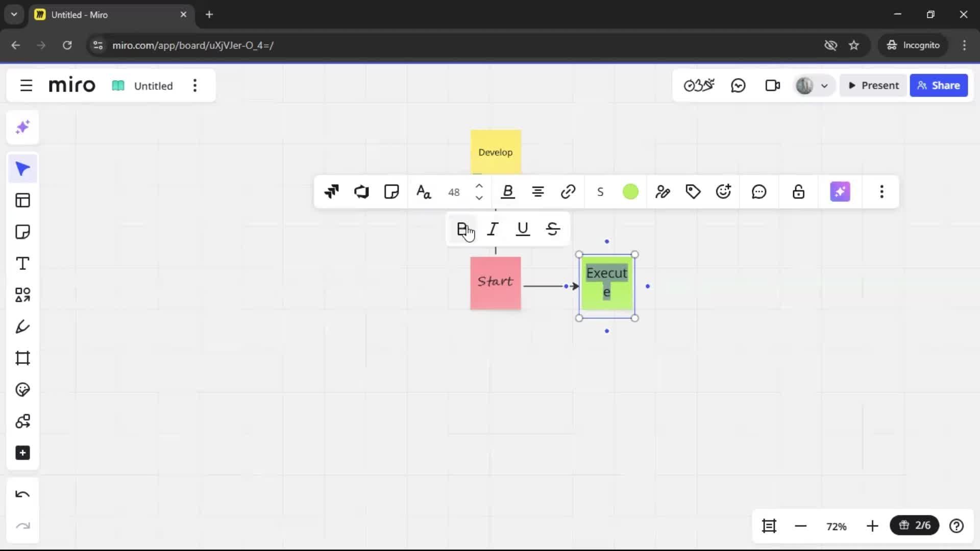Screen dimensions: 980x551
Task: Lock the selected sticky note
Action: coord(798,192)
